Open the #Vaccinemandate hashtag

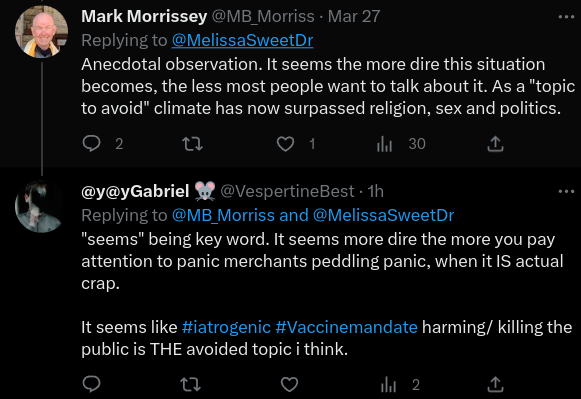(346, 327)
